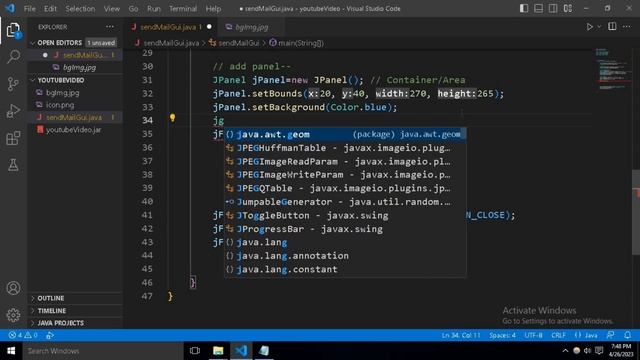Switch to the sendMailGui.java editor tab
Screen dimensions: 640x360
click(x=171, y=27)
